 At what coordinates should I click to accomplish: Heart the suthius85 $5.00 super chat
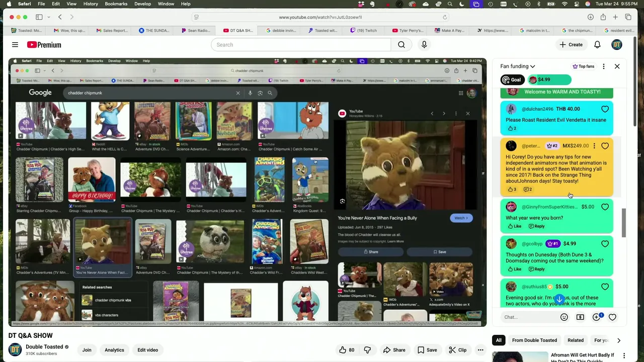(x=605, y=287)
